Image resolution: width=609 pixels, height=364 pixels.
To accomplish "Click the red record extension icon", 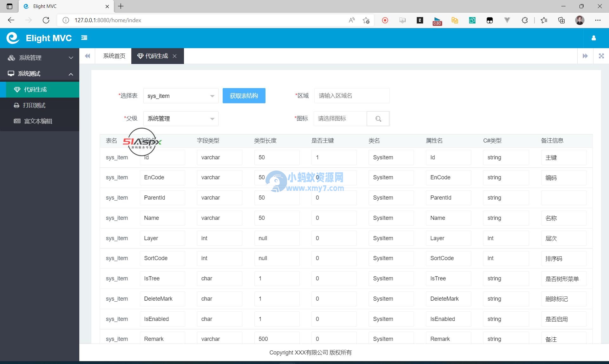I will point(385,20).
